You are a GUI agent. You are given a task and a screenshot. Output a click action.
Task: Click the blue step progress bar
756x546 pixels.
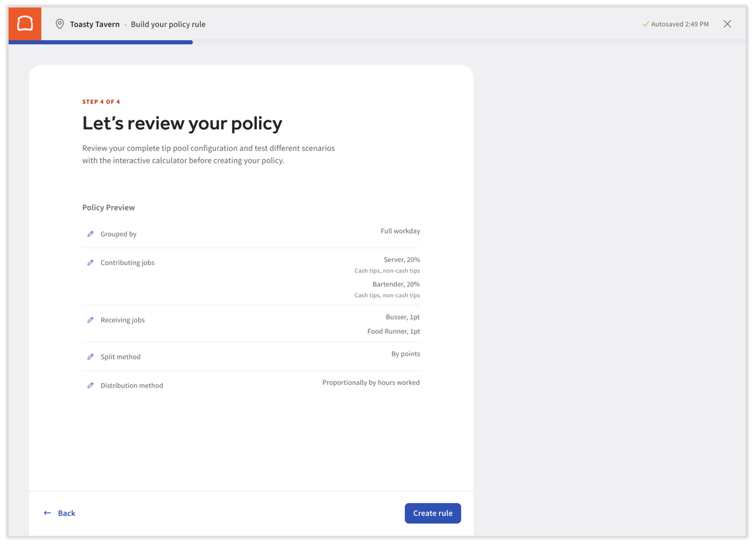tap(101, 42)
